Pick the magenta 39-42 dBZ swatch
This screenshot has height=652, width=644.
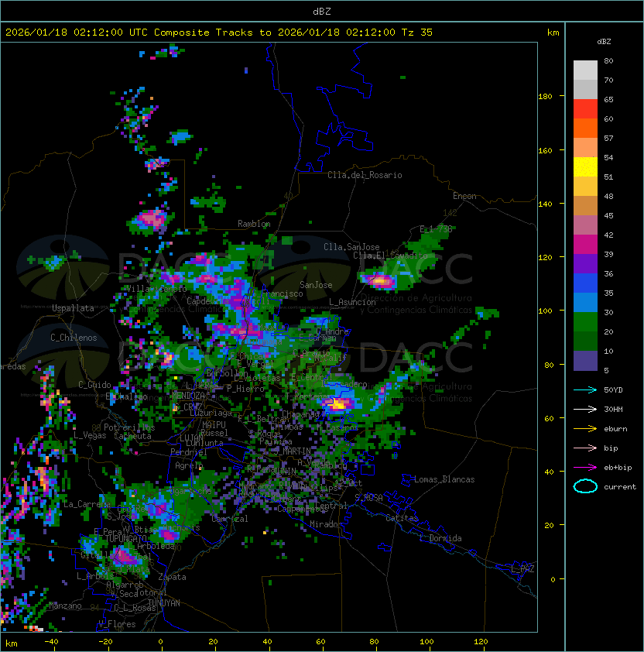585,245
